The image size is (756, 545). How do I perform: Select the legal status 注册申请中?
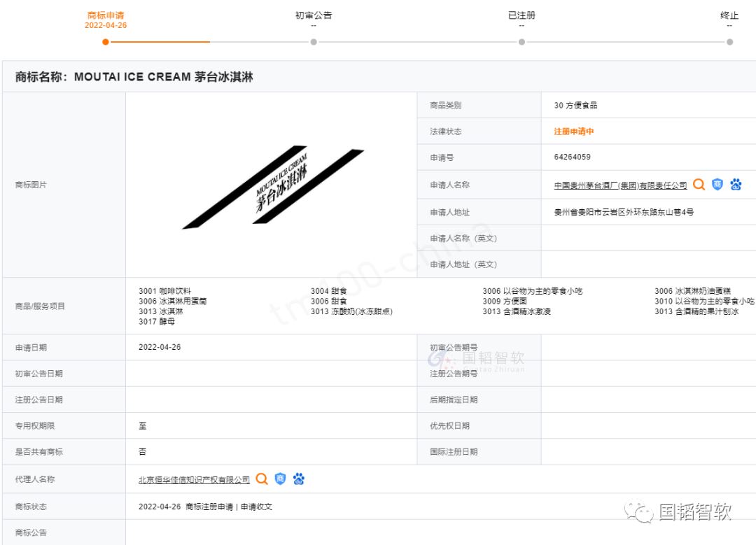coord(574,131)
